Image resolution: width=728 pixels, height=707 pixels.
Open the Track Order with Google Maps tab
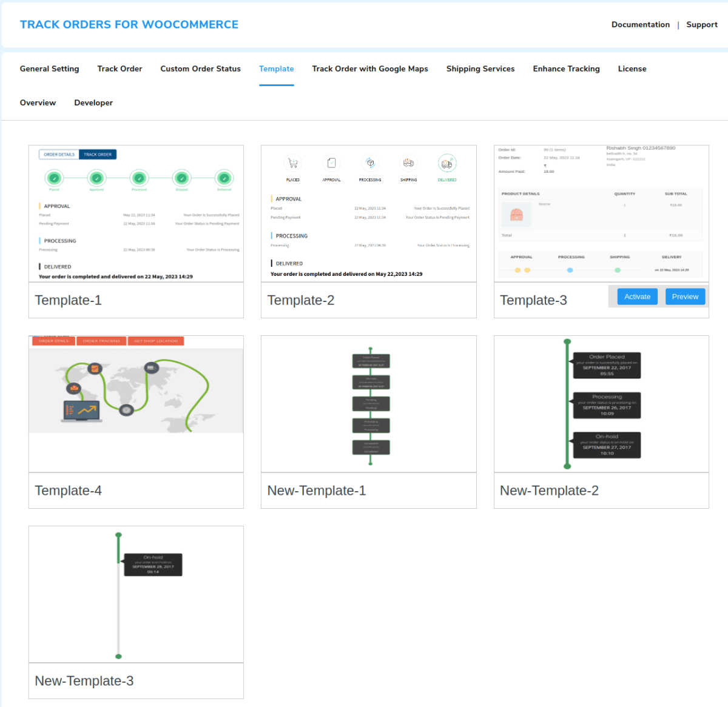[369, 69]
